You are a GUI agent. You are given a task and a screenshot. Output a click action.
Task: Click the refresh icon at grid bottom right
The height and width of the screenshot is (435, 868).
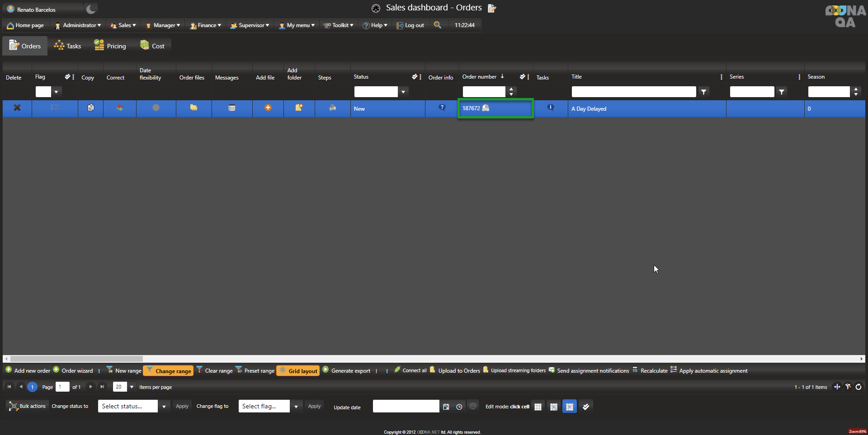coord(859,387)
